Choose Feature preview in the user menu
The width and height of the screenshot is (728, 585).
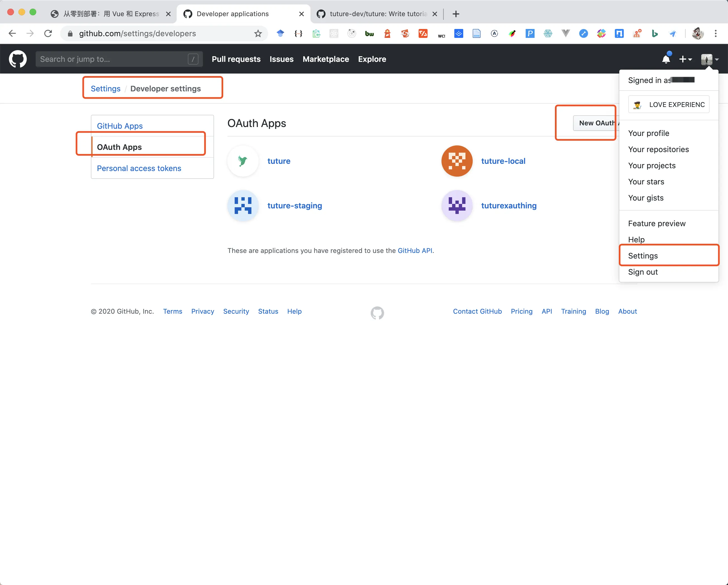(x=669, y=223)
